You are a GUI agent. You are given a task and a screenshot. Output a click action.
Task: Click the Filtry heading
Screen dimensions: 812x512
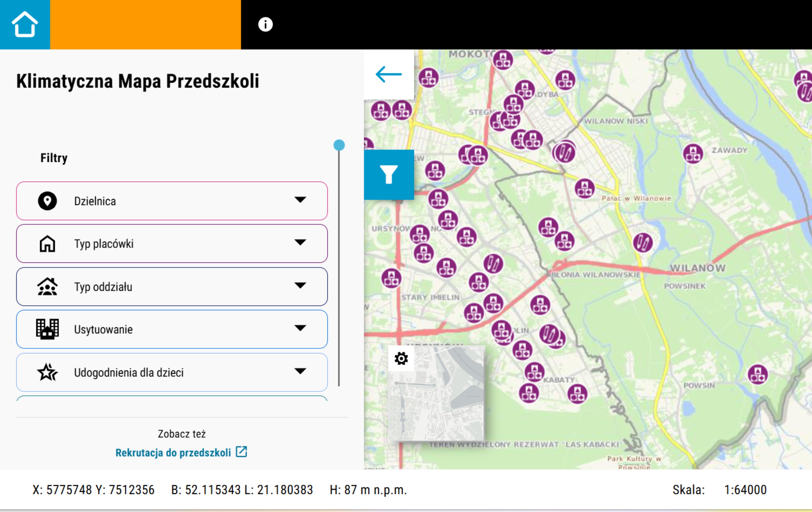coord(54,158)
